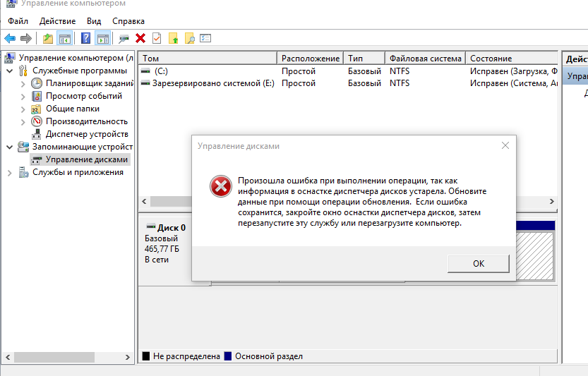Expand the Общие папки node
Screen dimensions: 588x376
click(23, 109)
